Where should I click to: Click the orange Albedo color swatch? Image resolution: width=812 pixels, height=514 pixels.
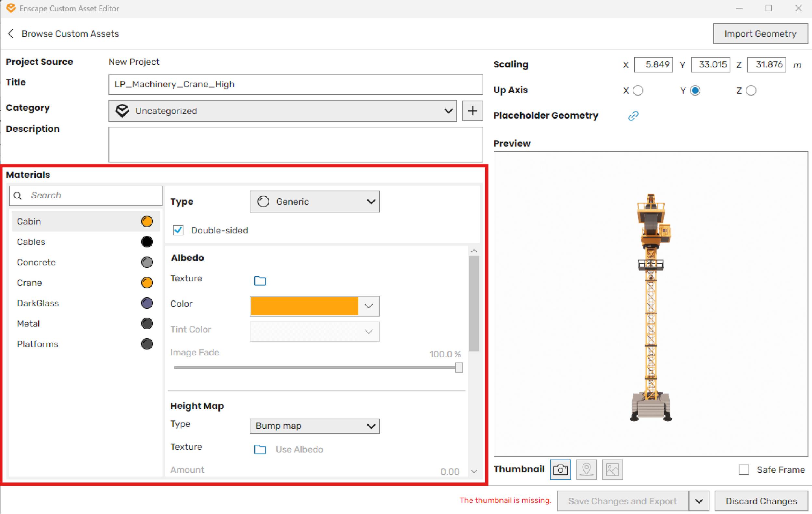(x=304, y=306)
